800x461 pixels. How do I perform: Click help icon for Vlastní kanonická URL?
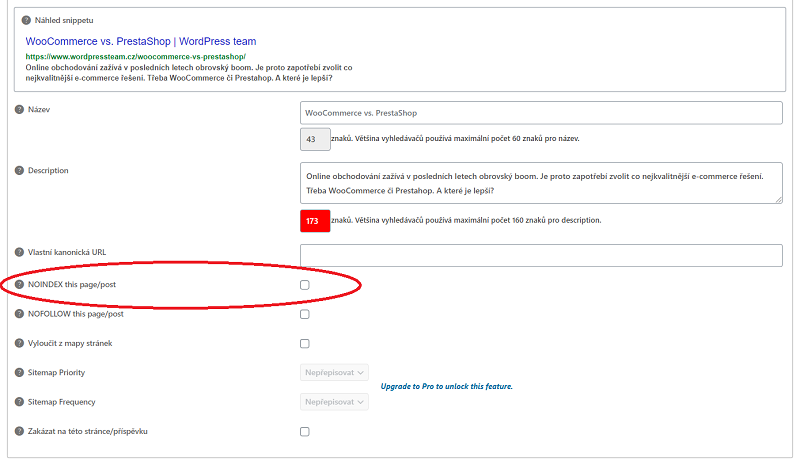(x=19, y=252)
